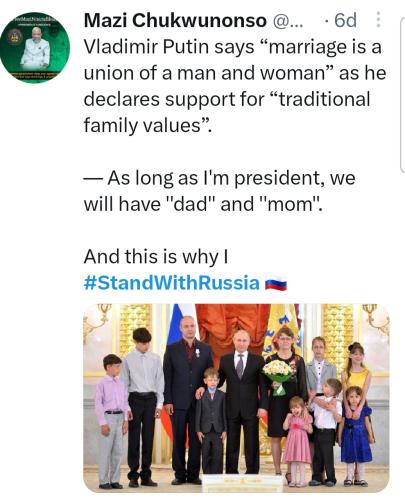Screen dimensions: 405x500
Task: Open Mazi Chukwunonso's round profile avatar
Action: click(35, 48)
